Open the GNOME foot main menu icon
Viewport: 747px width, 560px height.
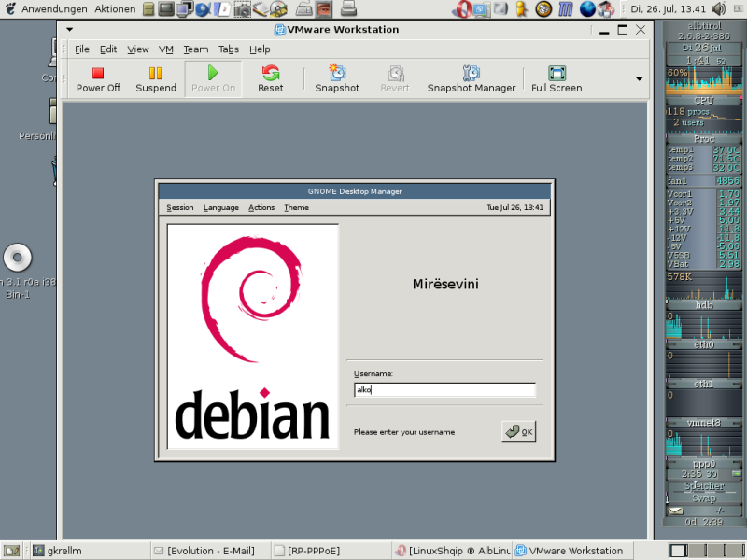10,8
